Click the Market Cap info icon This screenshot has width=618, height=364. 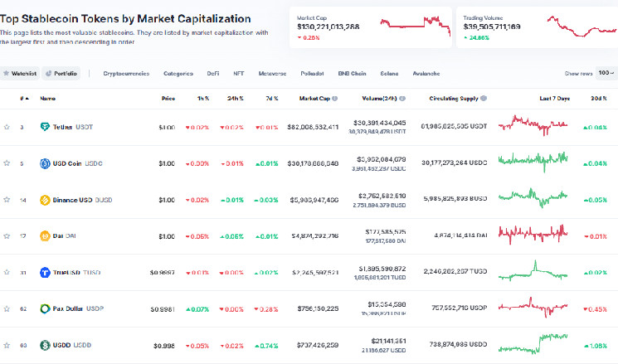pyautogui.click(x=335, y=99)
